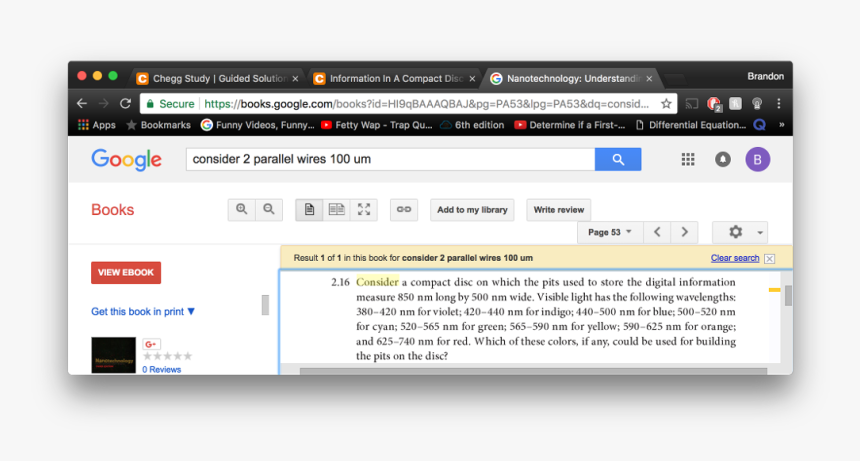Open Differential Equation... bookmark
This screenshot has width=860, height=461.
click(x=691, y=125)
